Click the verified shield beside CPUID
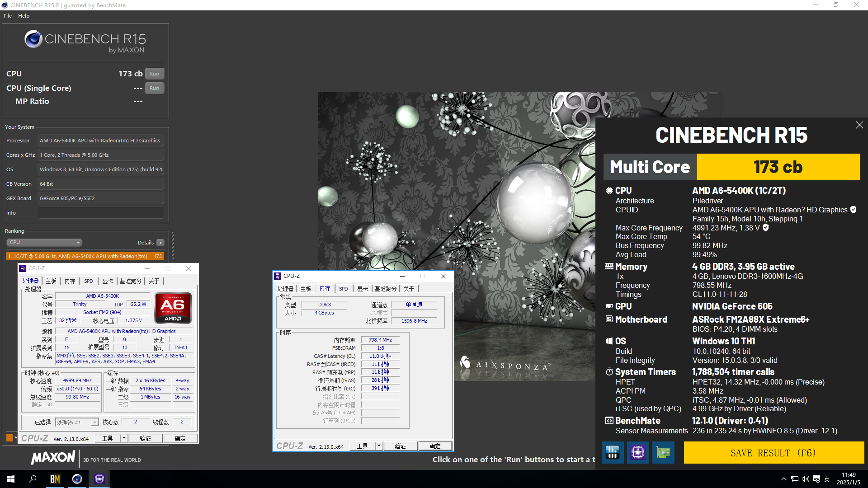The width and height of the screenshot is (868, 488). tap(853, 210)
